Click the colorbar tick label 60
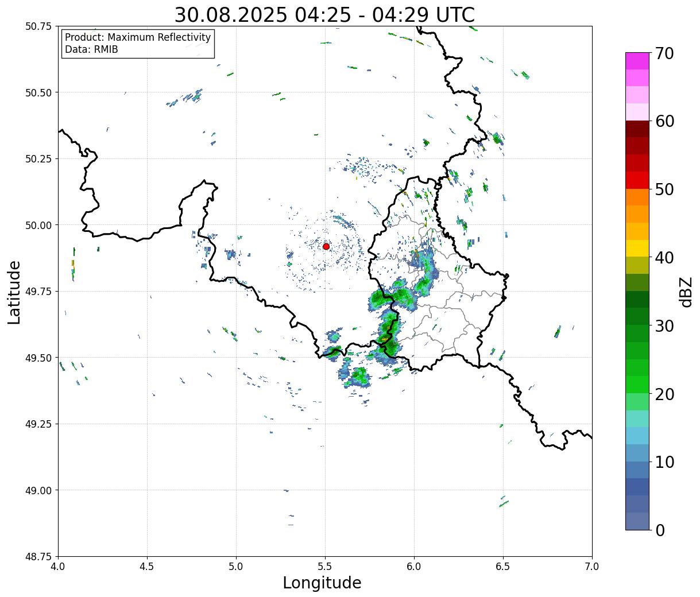 664,121
